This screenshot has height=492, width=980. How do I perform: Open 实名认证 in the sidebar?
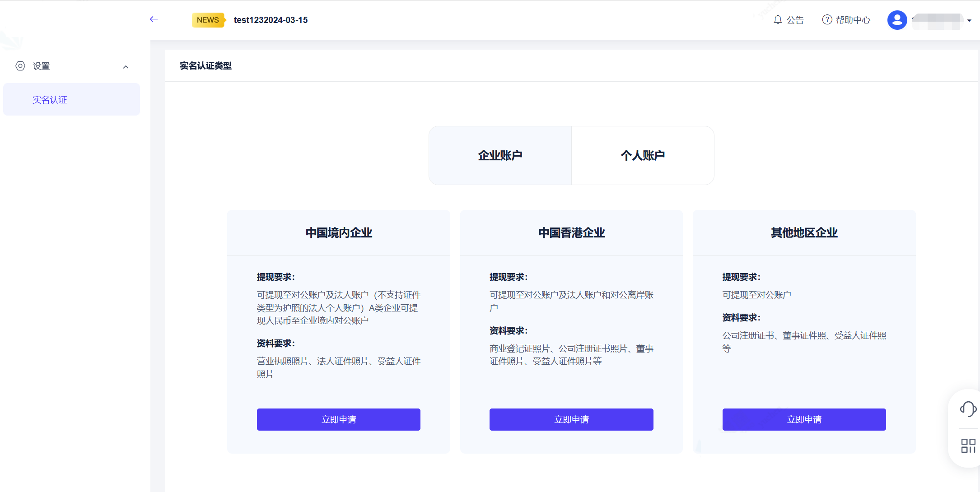point(50,100)
